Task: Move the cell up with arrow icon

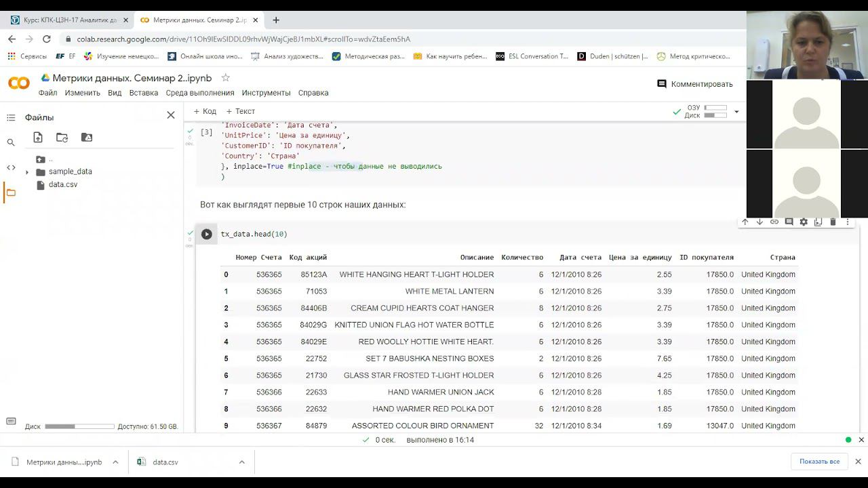Action: [x=745, y=222]
